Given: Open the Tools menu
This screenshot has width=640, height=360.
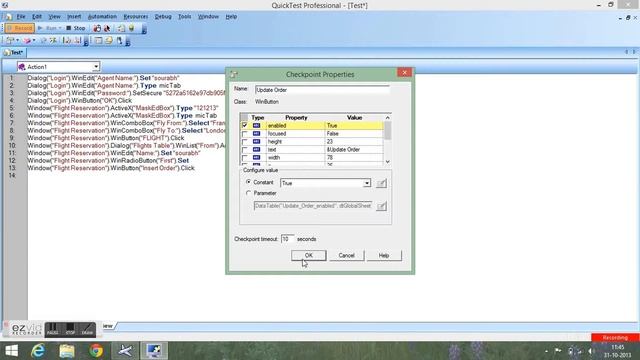Looking at the screenshot, I should (184, 17).
